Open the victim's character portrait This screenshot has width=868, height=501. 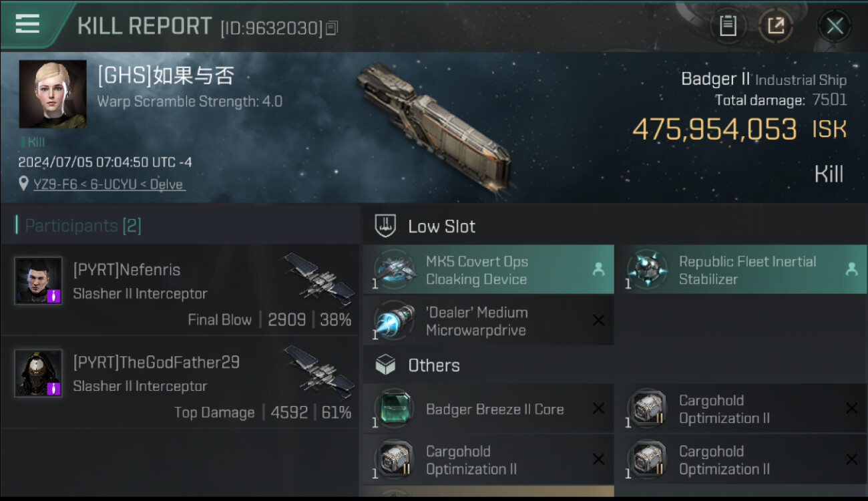point(53,94)
